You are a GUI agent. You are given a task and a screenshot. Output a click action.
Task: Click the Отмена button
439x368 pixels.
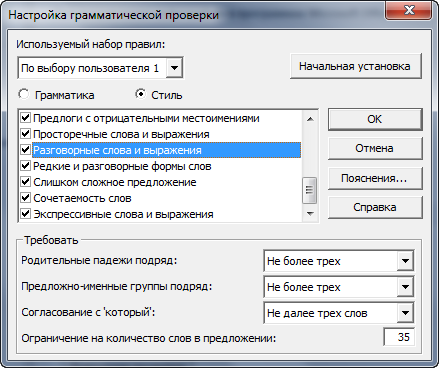(x=375, y=148)
